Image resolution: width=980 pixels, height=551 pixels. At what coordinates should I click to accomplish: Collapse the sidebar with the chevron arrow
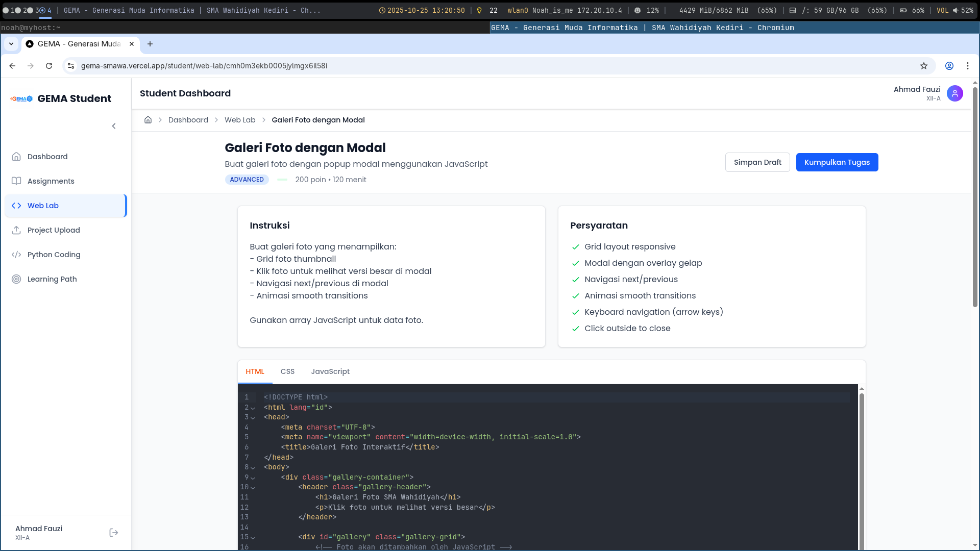[114, 126]
